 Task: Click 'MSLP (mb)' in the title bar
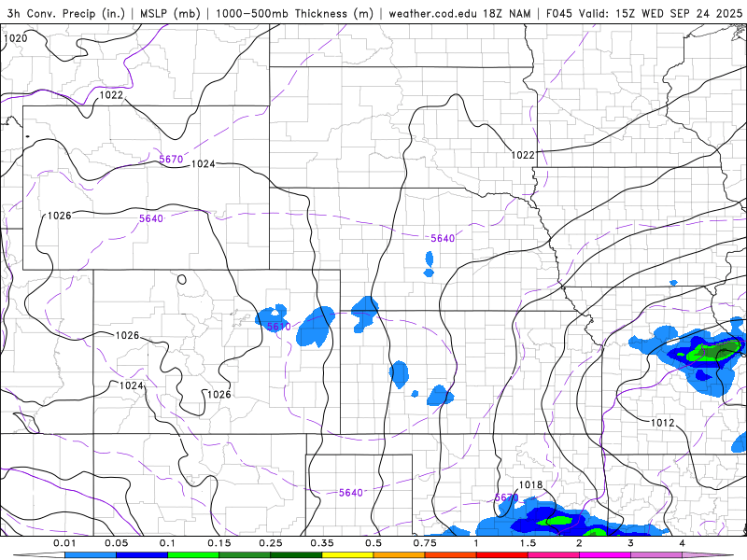click(x=170, y=14)
